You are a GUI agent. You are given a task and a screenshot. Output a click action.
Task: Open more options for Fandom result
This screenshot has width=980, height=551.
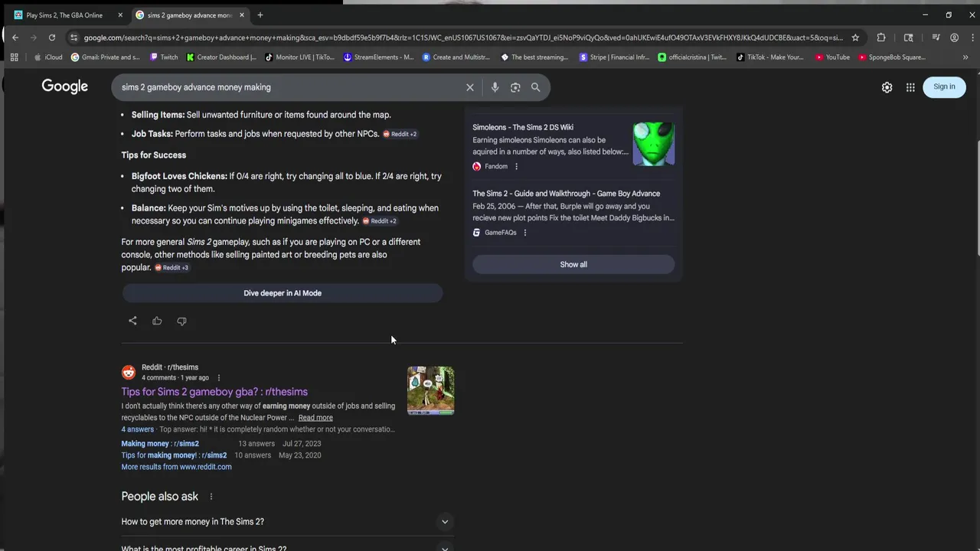[x=516, y=166]
